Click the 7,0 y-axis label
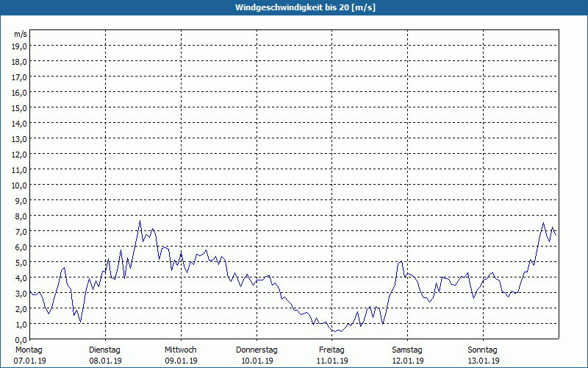 click(21, 232)
